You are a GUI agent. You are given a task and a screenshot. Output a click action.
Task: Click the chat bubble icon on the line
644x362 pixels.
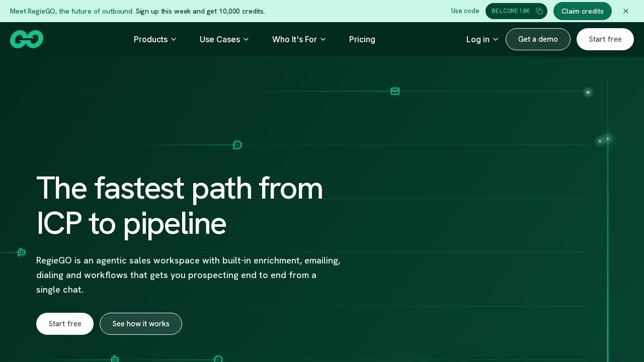pyautogui.click(x=237, y=145)
